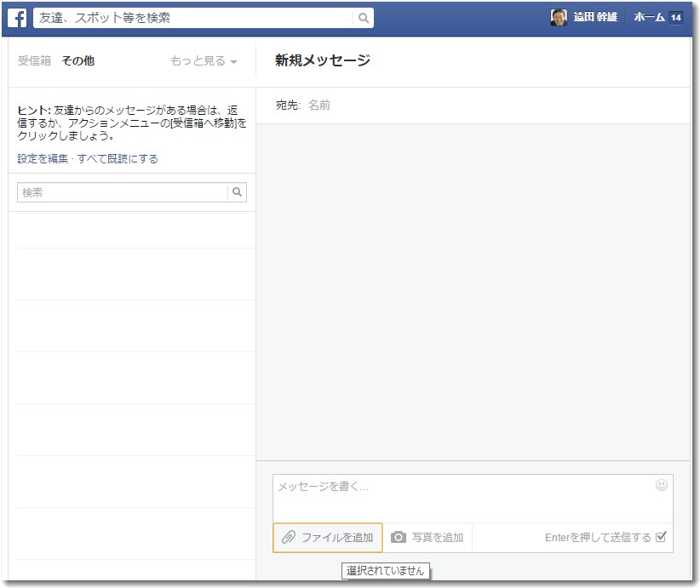Click the すべて既読にする link

click(118, 159)
